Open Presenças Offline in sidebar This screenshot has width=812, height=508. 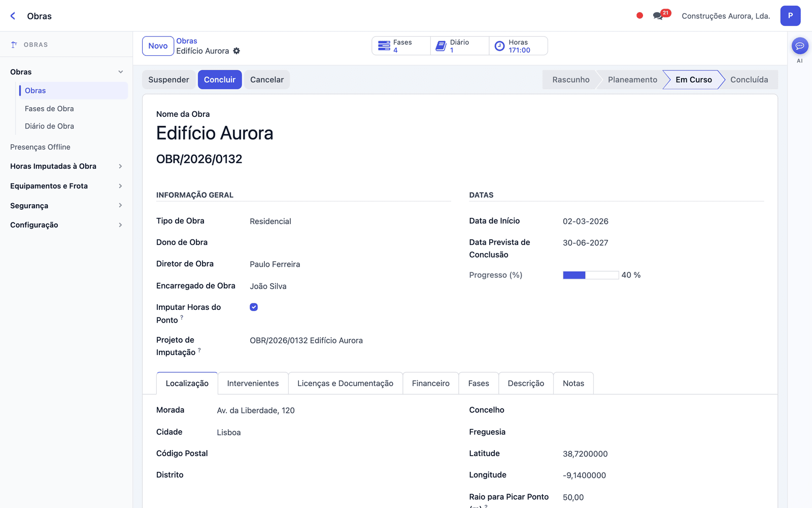40,147
